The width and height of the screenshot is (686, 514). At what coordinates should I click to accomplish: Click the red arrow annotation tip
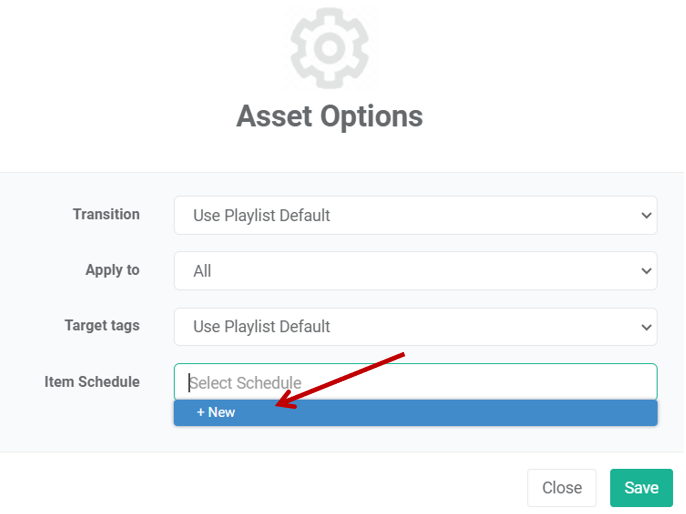pos(278,405)
